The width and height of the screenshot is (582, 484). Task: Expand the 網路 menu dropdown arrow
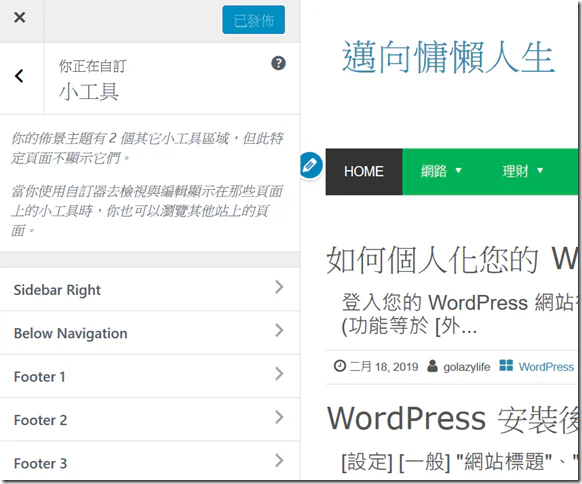tap(458, 170)
